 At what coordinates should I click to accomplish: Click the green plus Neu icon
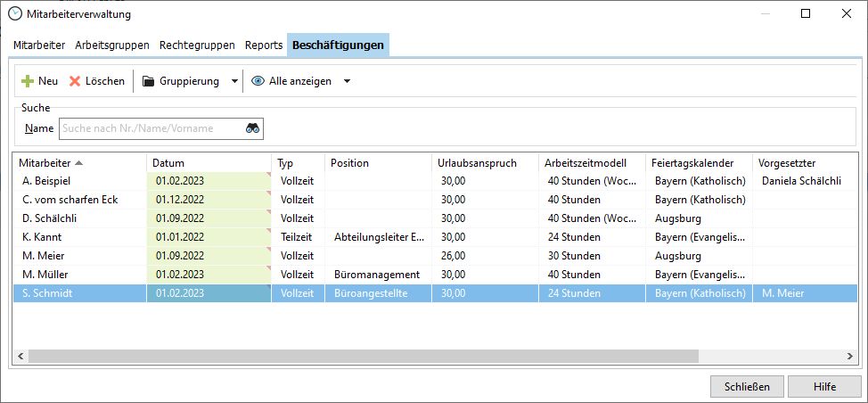click(28, 81)
